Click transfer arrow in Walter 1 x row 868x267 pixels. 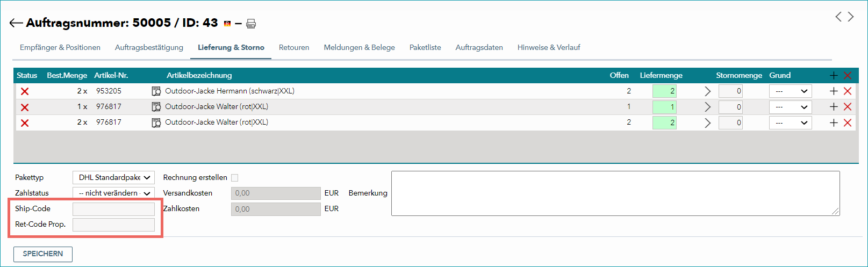707,107
